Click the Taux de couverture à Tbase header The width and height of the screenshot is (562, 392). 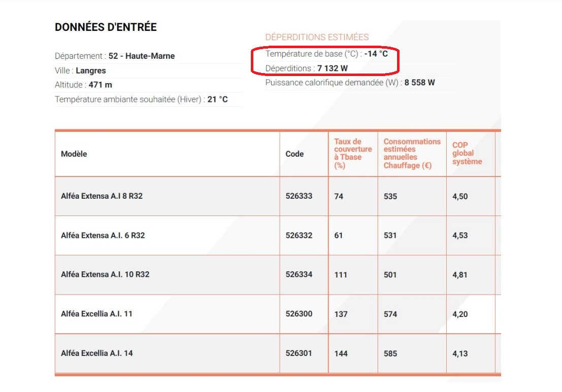[x=352, y=154]
